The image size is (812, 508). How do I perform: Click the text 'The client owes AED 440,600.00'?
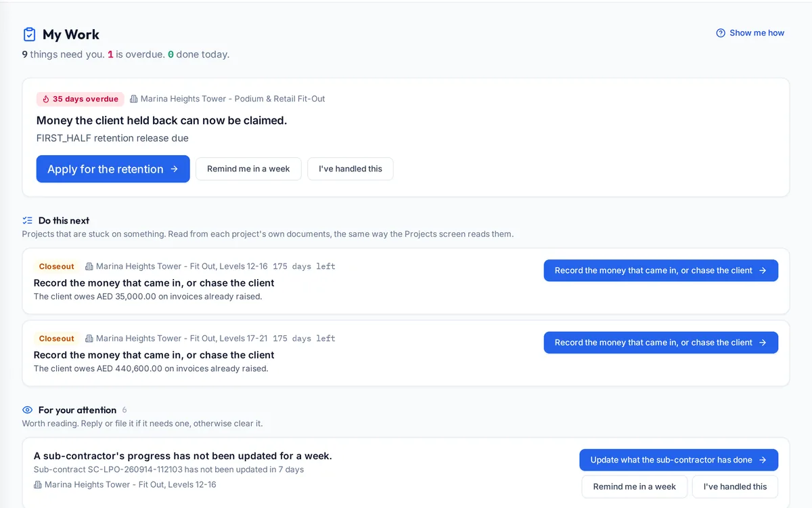coord(97,369)
